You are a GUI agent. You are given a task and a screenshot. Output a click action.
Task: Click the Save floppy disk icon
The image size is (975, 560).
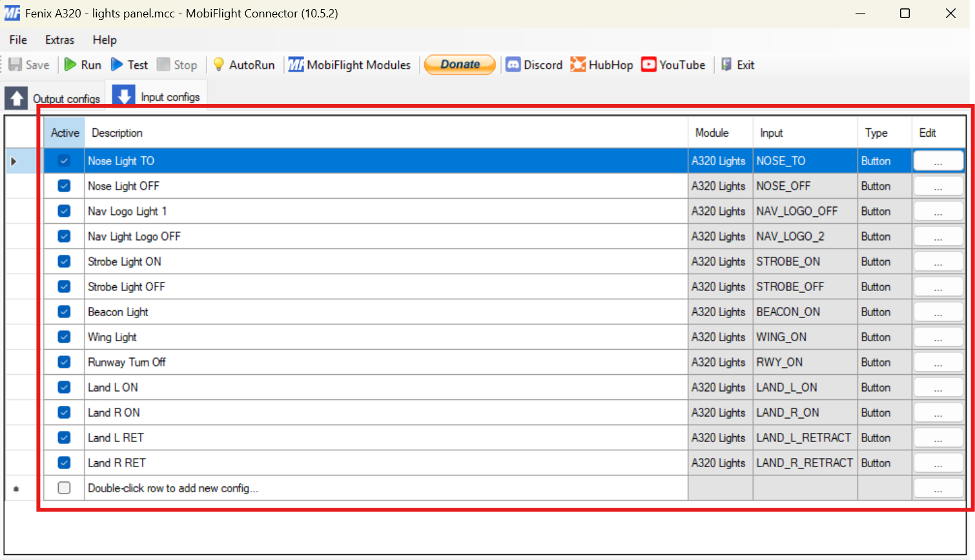15,65
